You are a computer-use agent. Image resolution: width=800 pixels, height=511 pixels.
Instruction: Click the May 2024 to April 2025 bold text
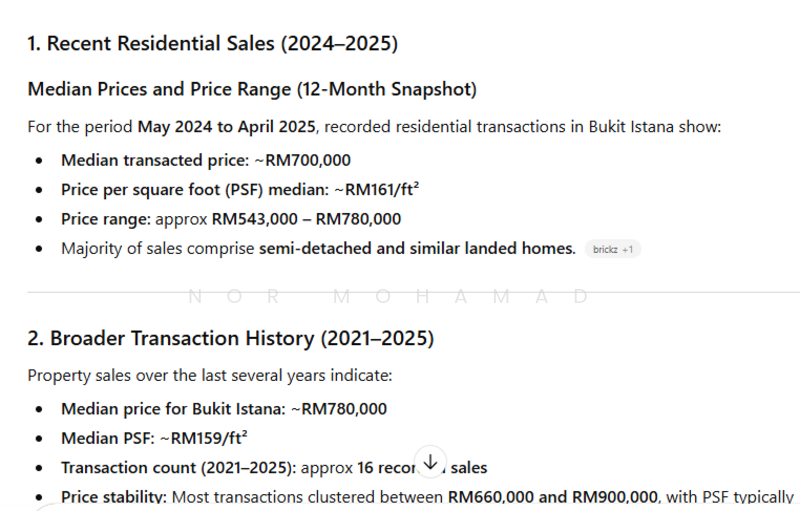click(226, 127)
